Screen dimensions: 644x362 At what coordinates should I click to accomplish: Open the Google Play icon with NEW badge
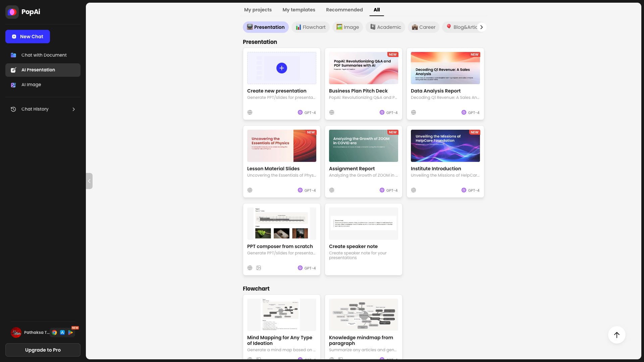click(71, 333)
